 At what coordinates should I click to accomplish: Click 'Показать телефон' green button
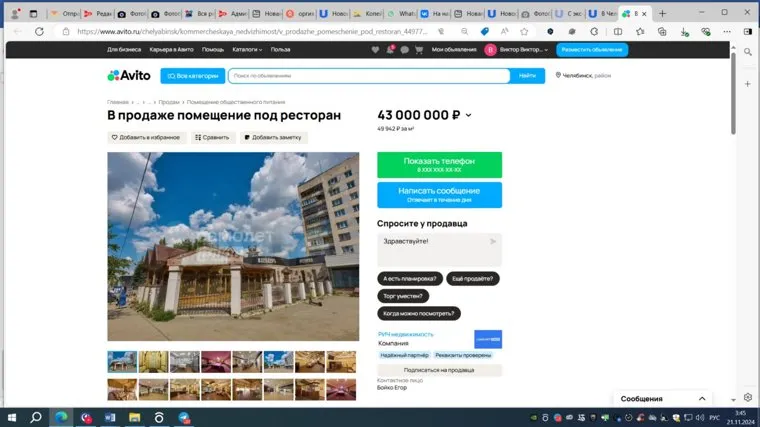coord(439,164)
